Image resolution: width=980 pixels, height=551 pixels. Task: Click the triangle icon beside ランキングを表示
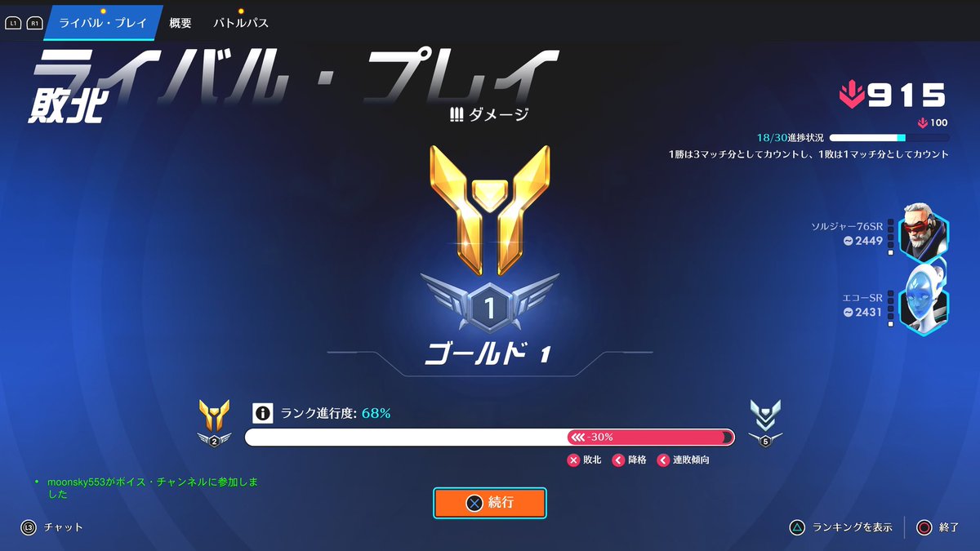[797, 527]
